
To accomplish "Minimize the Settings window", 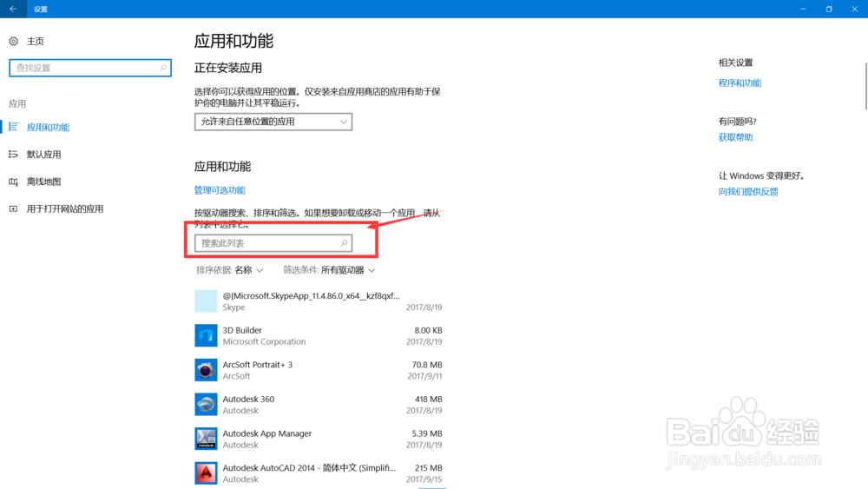I will coord(803,9).
